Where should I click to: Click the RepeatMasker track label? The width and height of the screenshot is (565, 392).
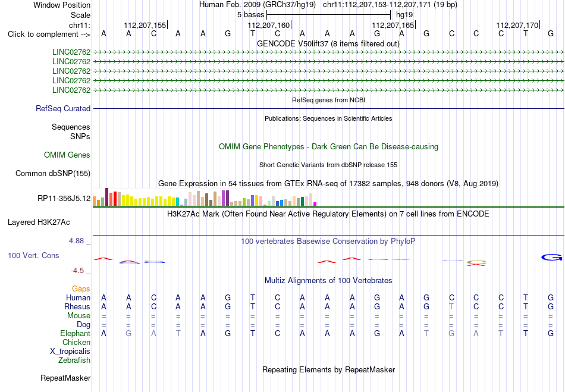click(65, 378)
